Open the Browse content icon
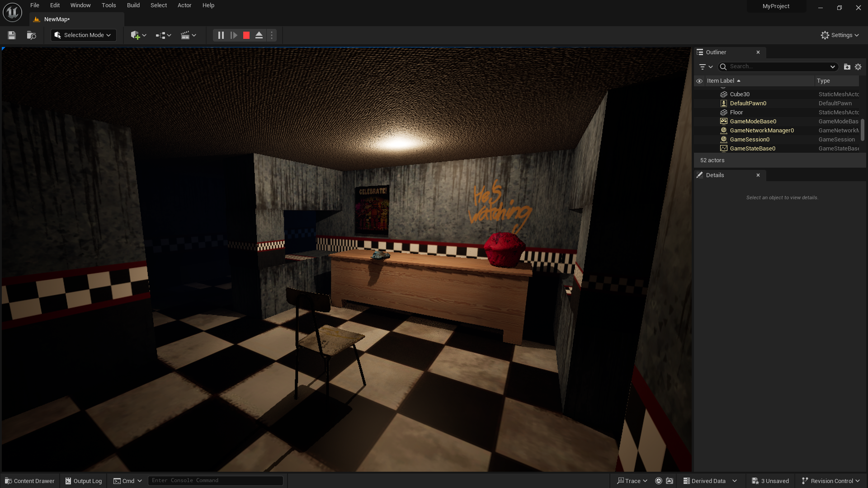This screenshot has height=488, width=868. coord(31,35)
